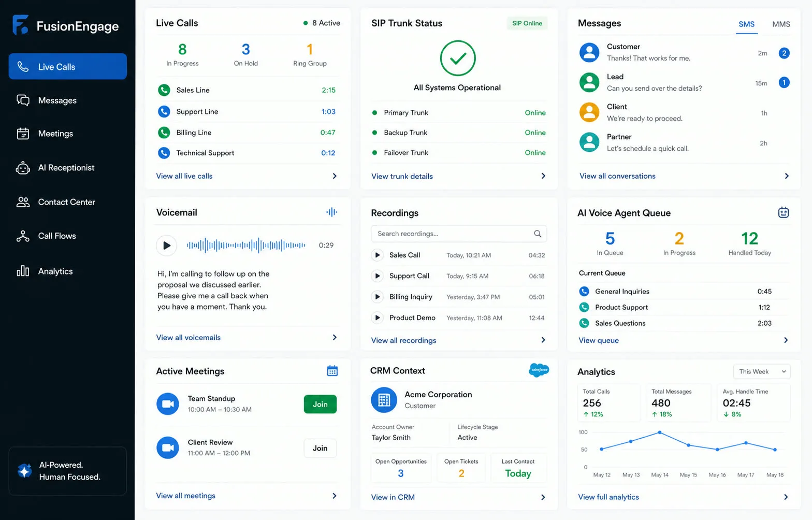Select the May 14 peak chart point

(x=660, y=432)
